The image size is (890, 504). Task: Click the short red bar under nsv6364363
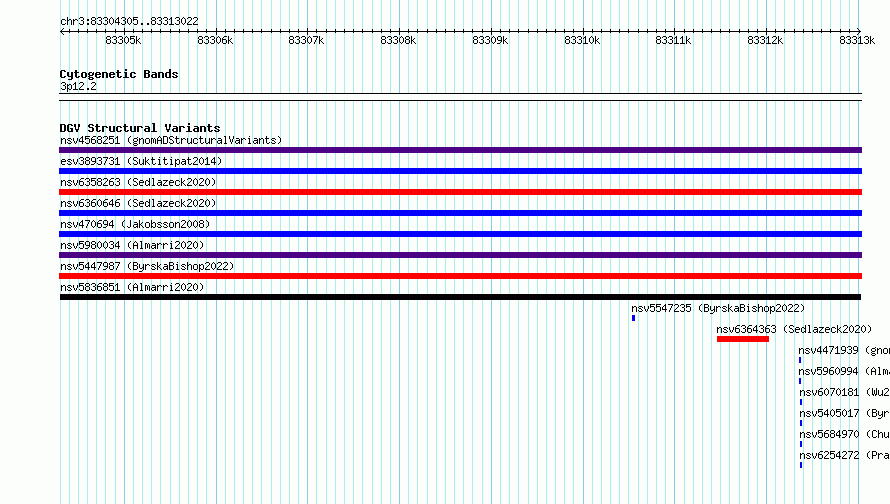[x=743, y=339]
